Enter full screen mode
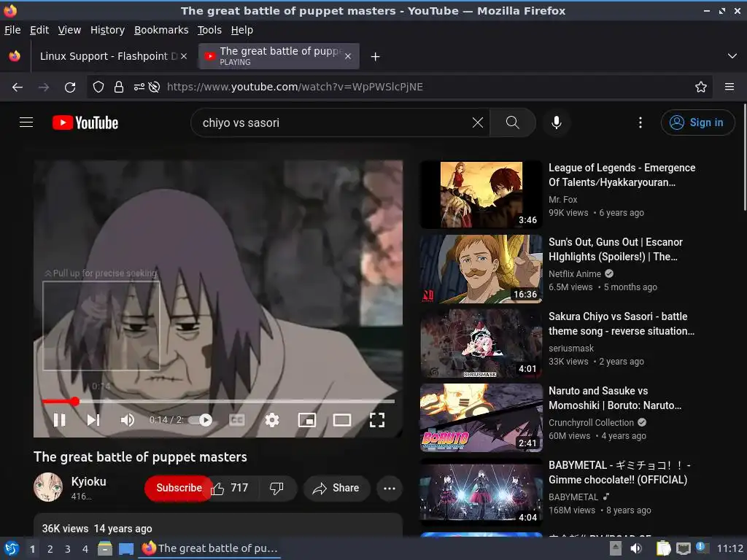This screenshot has width=747, height=560. [x=377, y=420]
